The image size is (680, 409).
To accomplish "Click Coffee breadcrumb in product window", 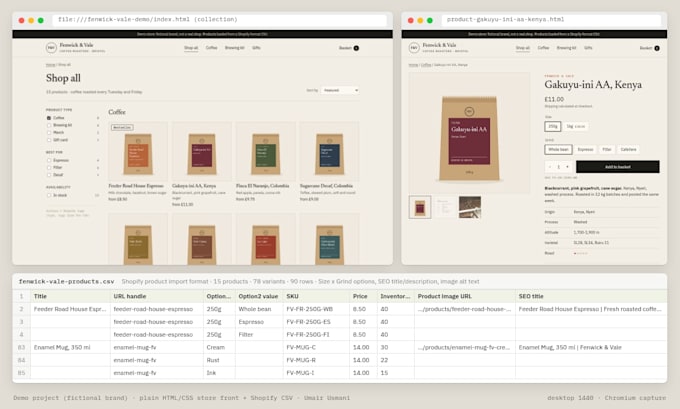I will pyautogui.click(x=426, y=65).
